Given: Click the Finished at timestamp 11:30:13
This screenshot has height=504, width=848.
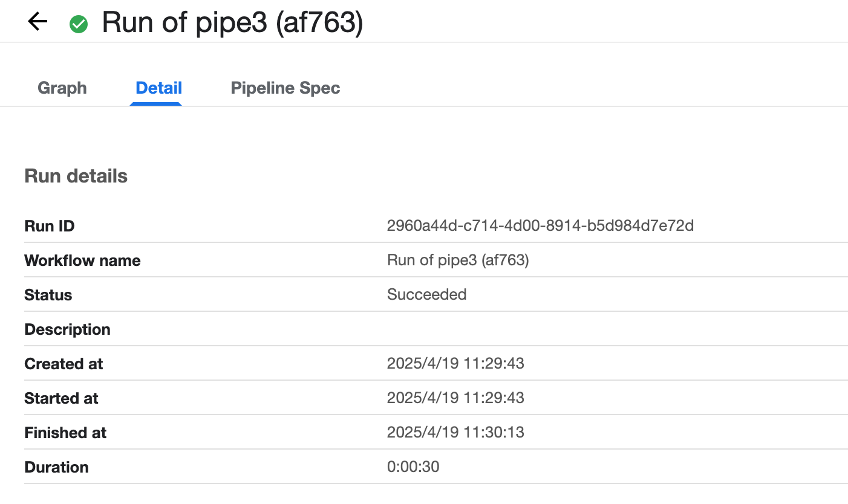Looking at the screenshot, I should (x=455, y=433).
